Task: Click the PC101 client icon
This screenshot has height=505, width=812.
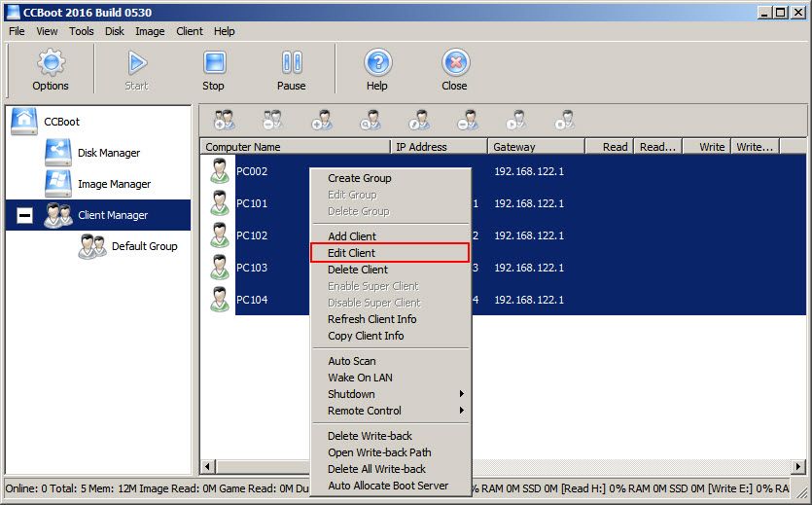Action: click(220, 203)
